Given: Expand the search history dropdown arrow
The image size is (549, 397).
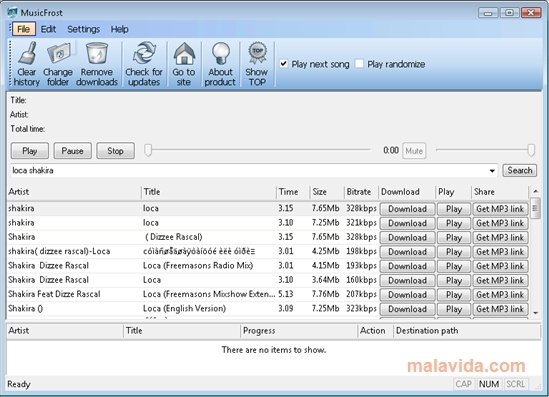Looking at the screenshot, I should (492, 171).
